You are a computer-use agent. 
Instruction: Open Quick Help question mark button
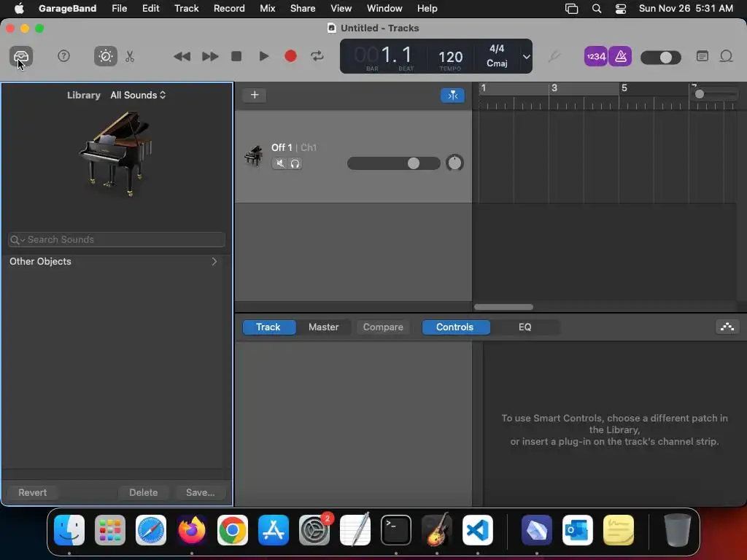pyautogui.click(x=63, y=56)
